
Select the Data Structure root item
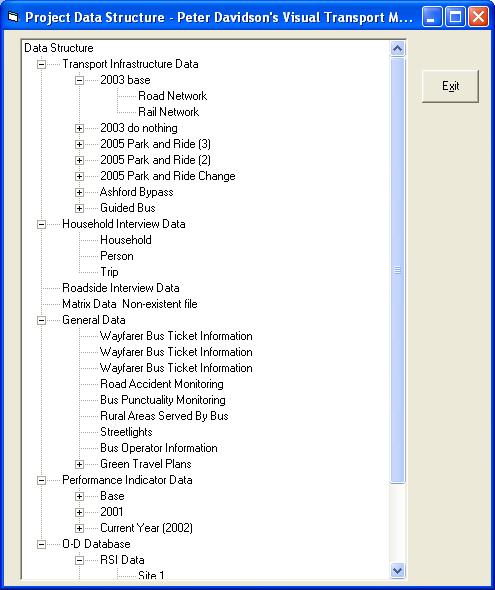(59, 48)
